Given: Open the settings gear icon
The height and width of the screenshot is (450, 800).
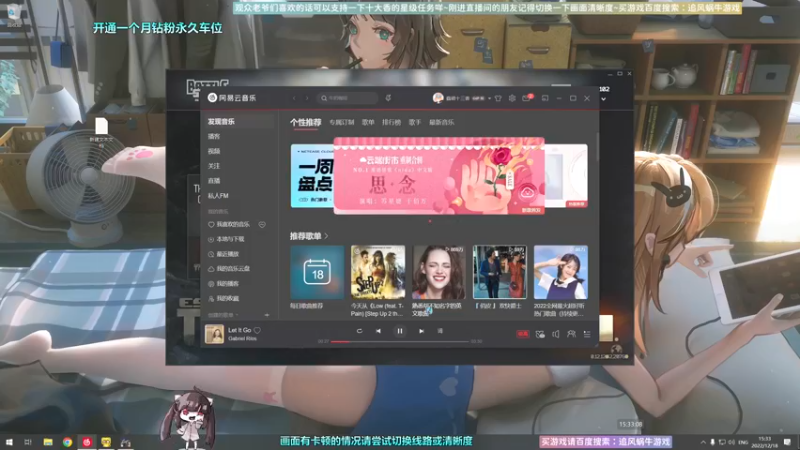Looking at the screenshot, I should pos(512,98).
